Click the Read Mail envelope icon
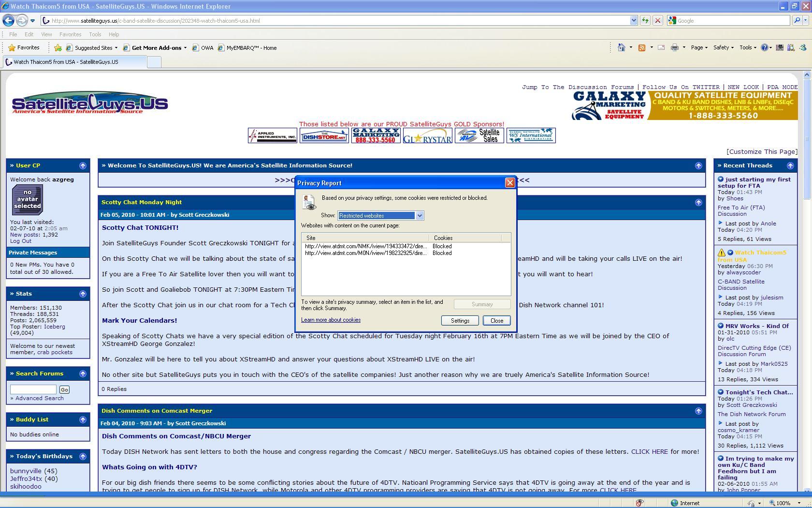The width and height of the screenshot is (812, 508). [661, 47]
